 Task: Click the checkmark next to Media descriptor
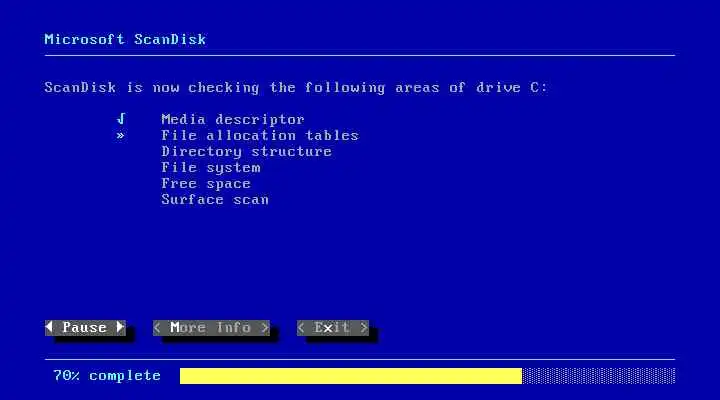tap(121, 119)
